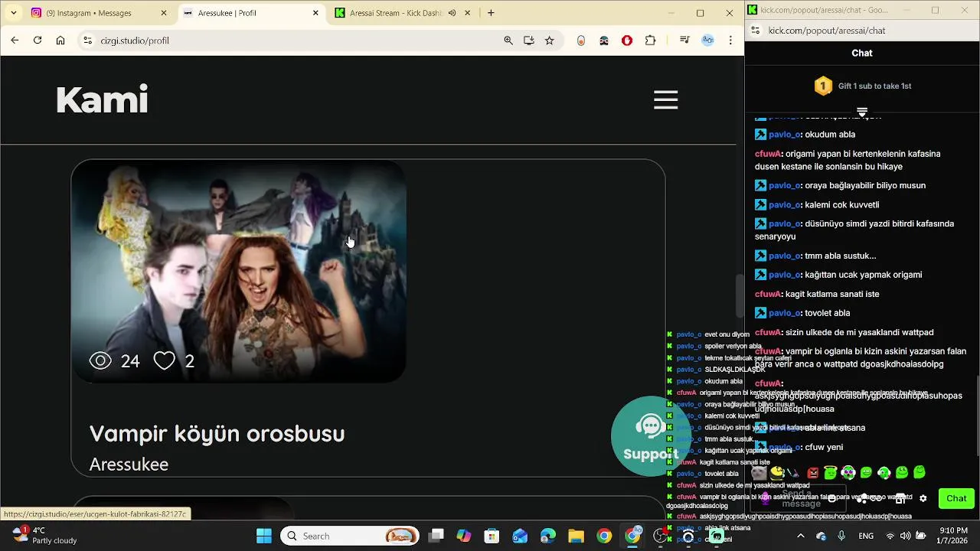Like the story with the heart icon
The image size is (980, 551).
164,360
